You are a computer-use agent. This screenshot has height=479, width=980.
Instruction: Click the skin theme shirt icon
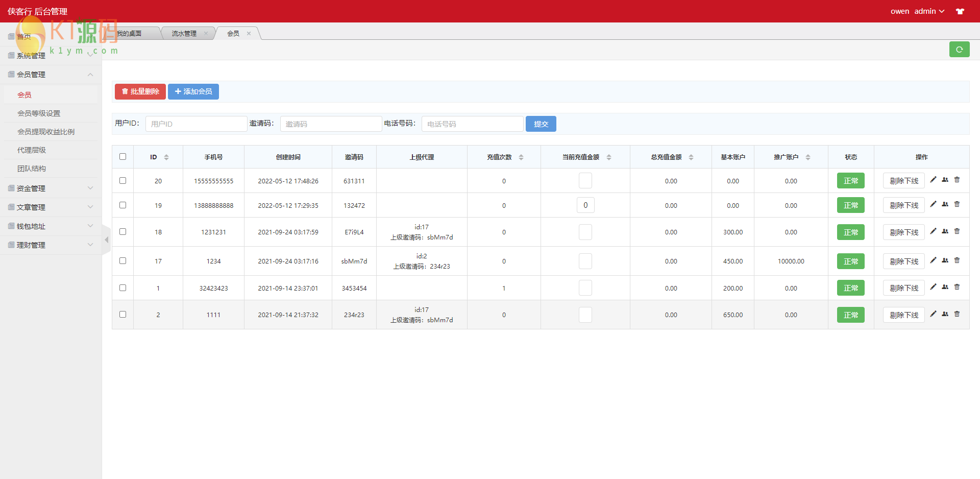960,11
